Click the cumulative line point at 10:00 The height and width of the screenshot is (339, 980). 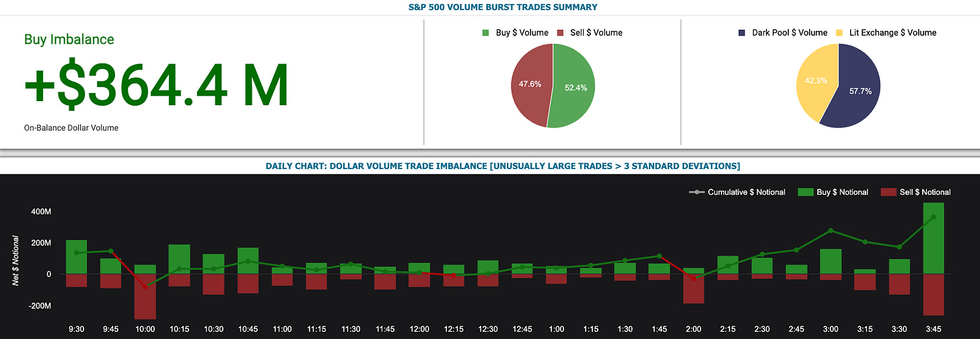click(145, 286)
